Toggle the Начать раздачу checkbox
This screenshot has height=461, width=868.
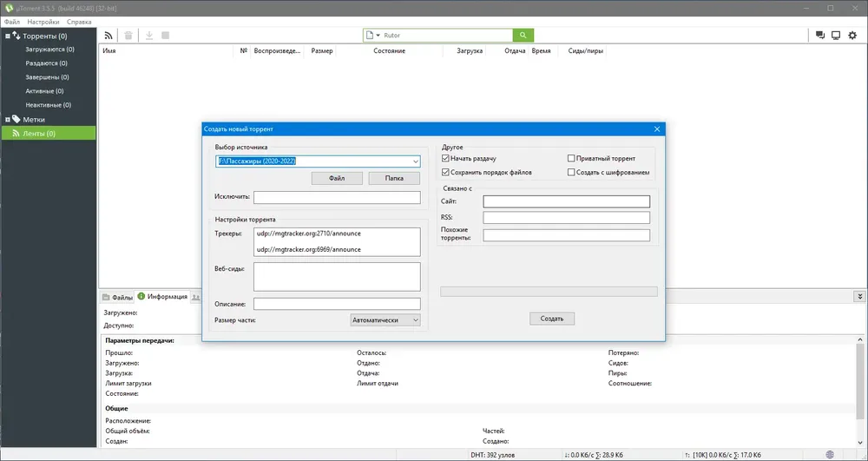tap(445, 158)
